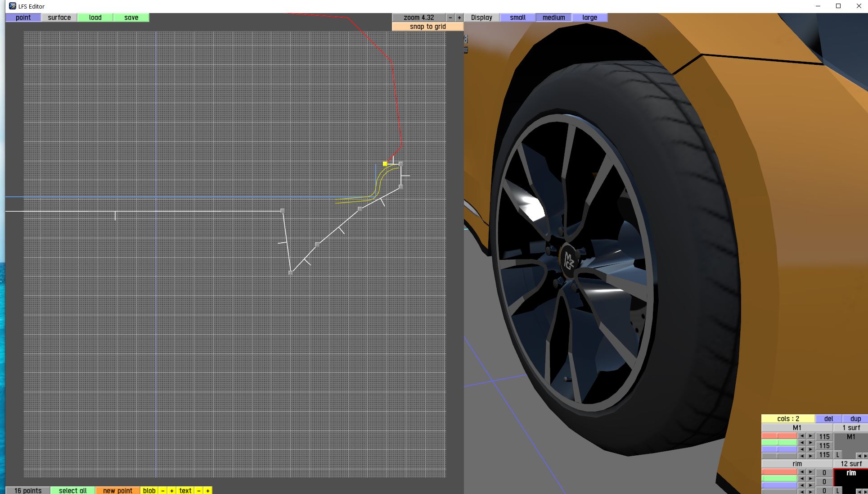Increase M1 red value with right arrow
This screenshot has height=494, width=868.
(x=810, y=436)
